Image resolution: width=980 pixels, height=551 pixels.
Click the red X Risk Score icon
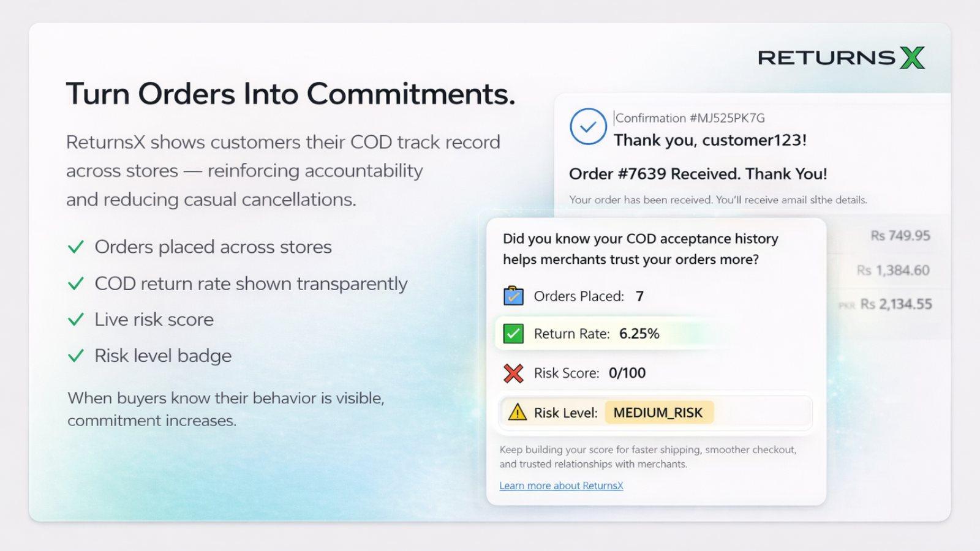(513, 373)
